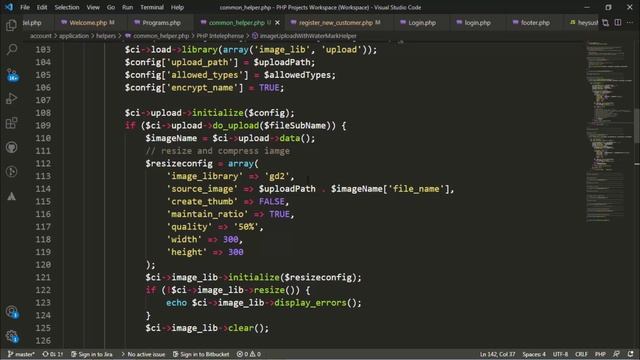The width and height of the screenshot is (640, 360).
Task: Open Source Control view with pending badge
Action: click(x=11, y=75)
